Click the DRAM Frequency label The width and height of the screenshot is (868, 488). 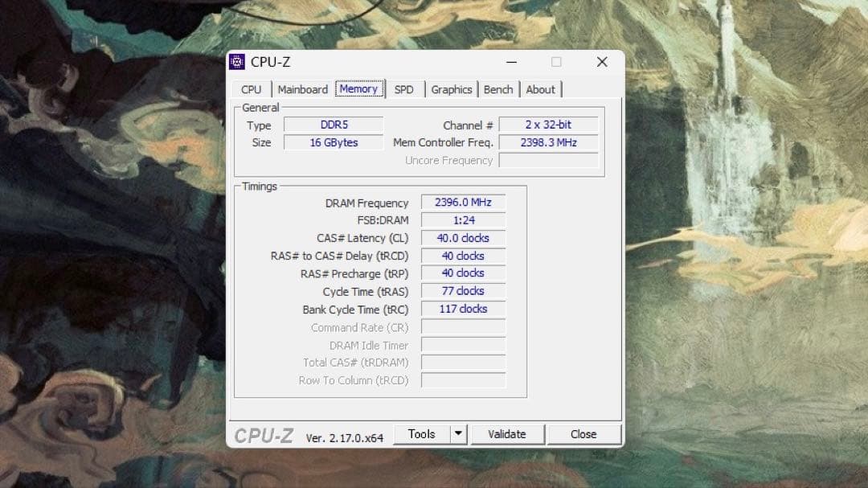(x=366, y=203)
